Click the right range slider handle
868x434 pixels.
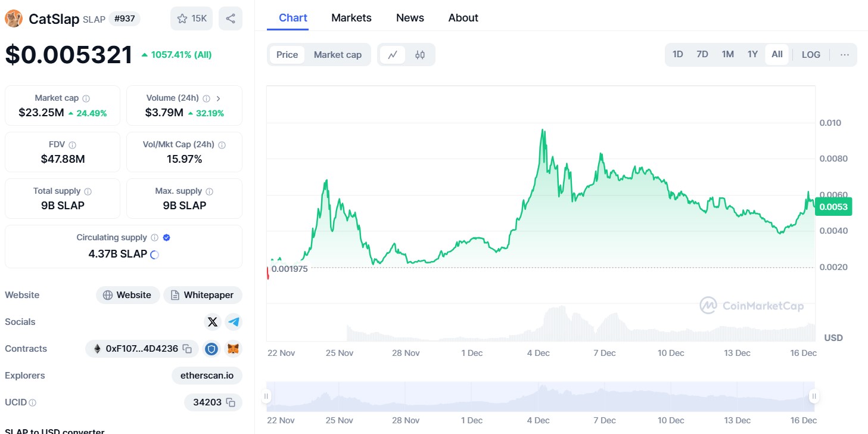814,396
